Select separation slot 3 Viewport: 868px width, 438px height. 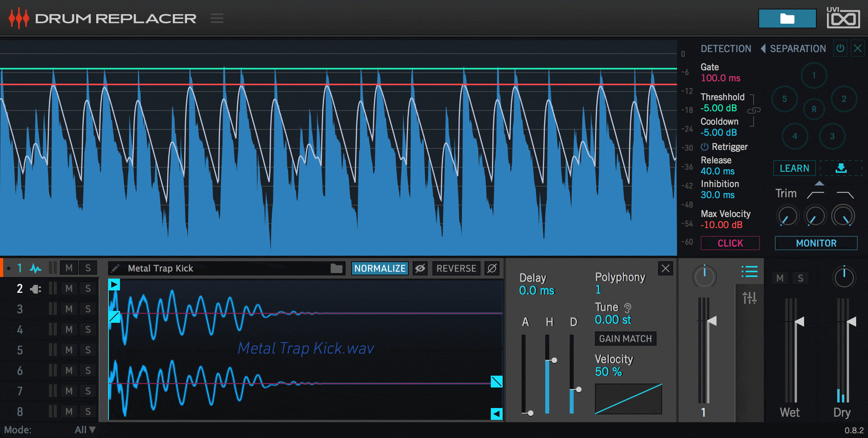[x=832, y=136]
